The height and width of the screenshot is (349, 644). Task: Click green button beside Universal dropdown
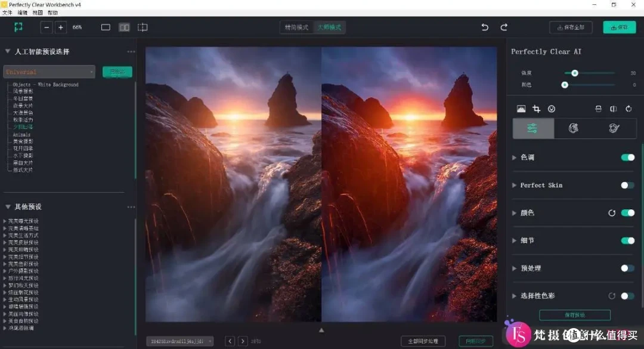click(x=117, y=72)
